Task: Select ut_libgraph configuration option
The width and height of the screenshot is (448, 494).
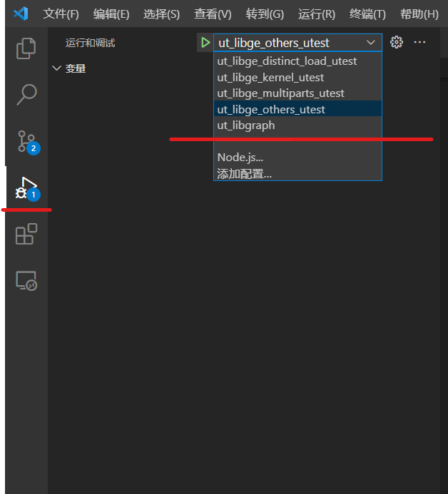Action: tap(246, 125)
